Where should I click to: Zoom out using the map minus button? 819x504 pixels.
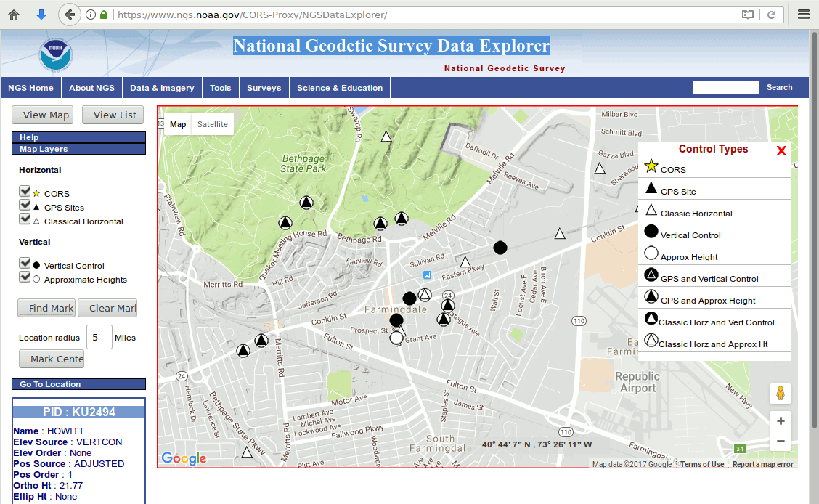pyautogui.click(x=781, y=441)
